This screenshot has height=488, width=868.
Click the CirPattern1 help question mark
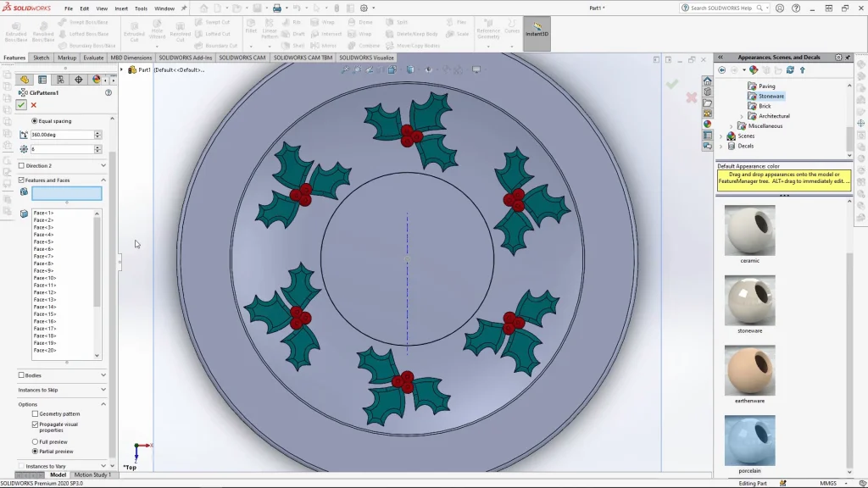point(108,92)
